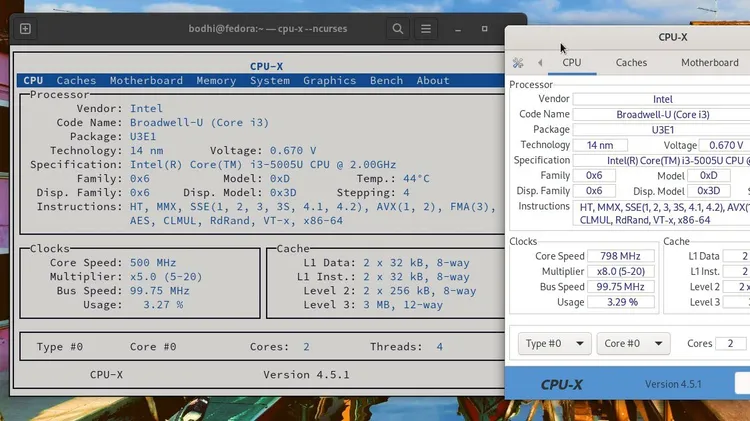Click the Usage field 3.29 % in GUI

click(621, 302)
